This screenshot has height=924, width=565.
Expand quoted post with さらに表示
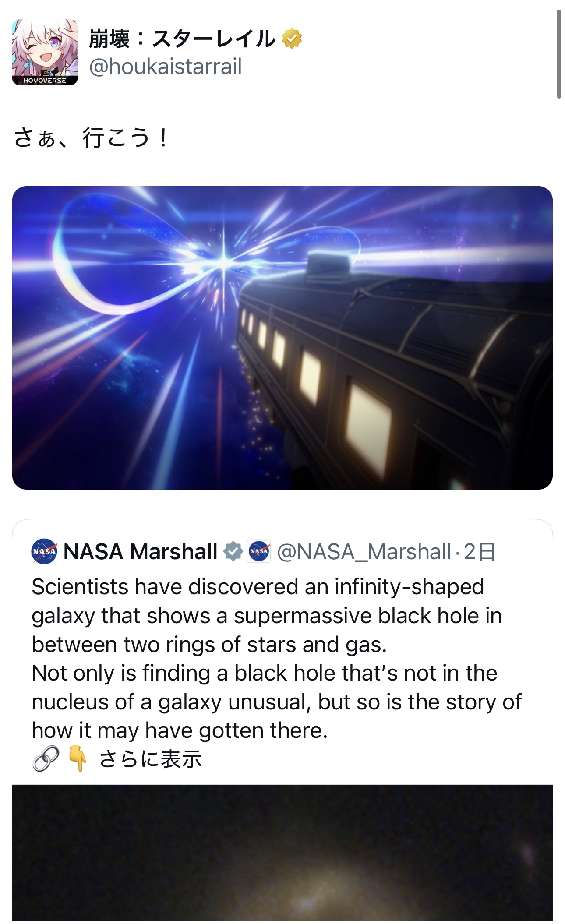(150, 759)
